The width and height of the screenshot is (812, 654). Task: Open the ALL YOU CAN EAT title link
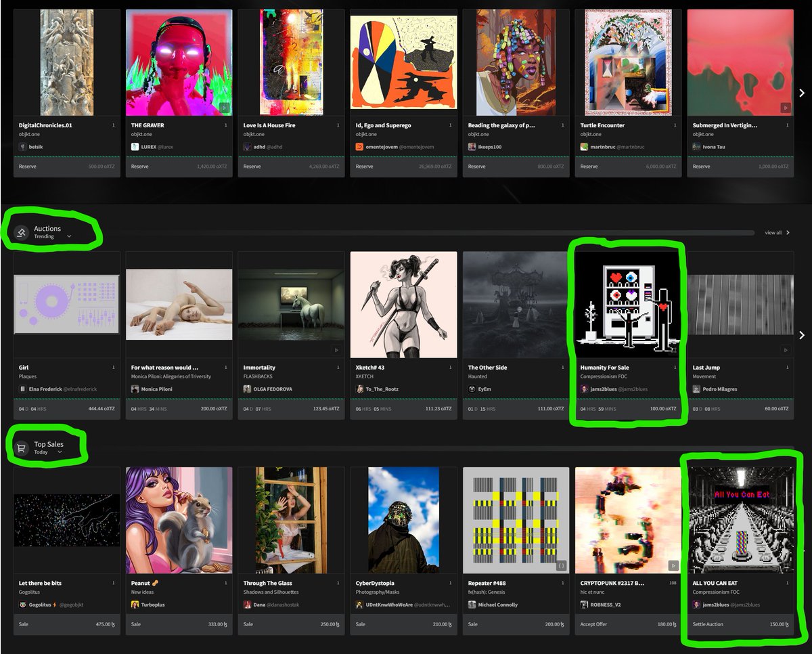click(x=716, y=583)
